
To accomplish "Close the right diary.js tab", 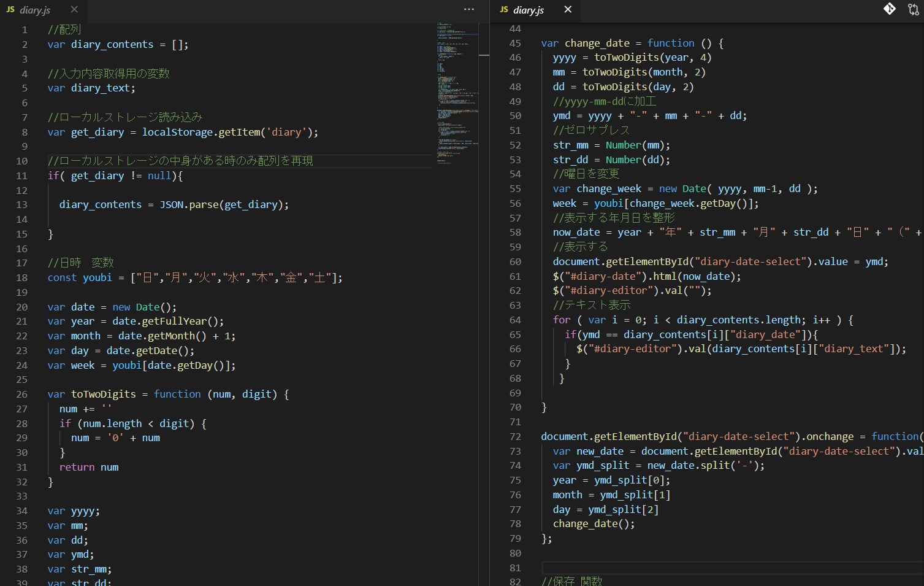I will click(568, 9).
